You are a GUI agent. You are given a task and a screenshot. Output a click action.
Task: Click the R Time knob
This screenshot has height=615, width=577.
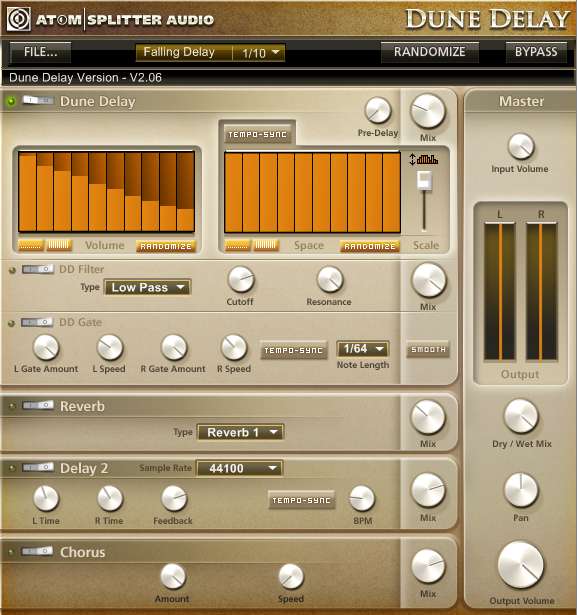point(110,499)
